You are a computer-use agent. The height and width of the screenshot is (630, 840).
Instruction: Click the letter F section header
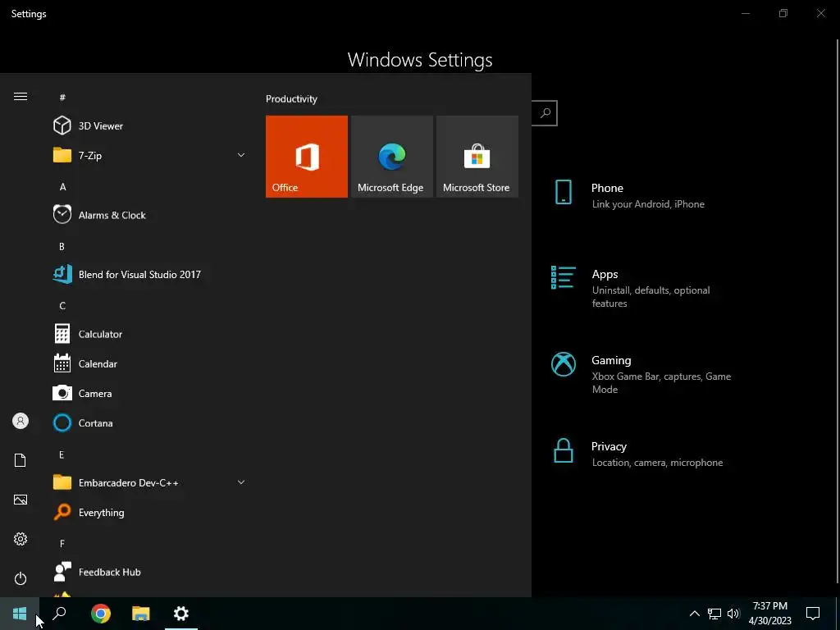tap(62, 544)
